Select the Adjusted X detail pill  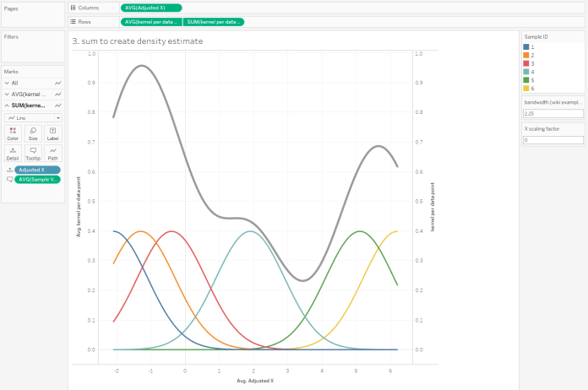[x=37, y=170]
